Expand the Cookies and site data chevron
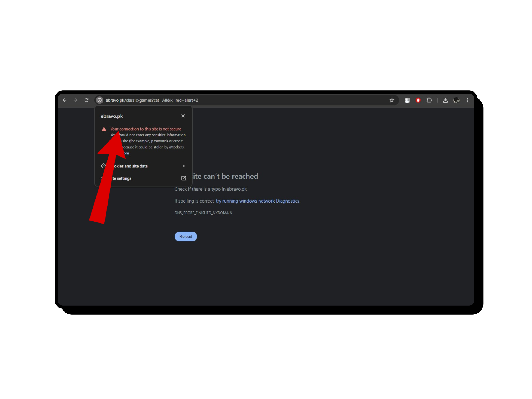Viewport: 532px width, 399px height. [x=183, y=166]
